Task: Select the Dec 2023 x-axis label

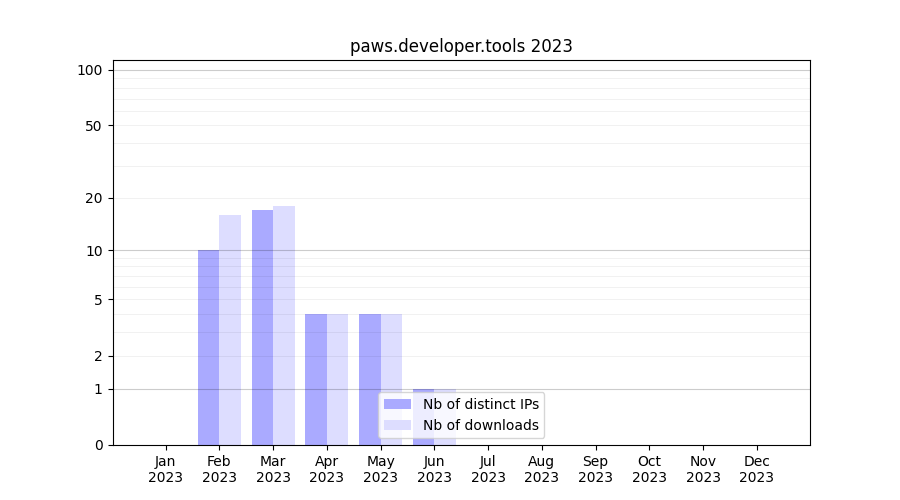Action: pos(756,469)
